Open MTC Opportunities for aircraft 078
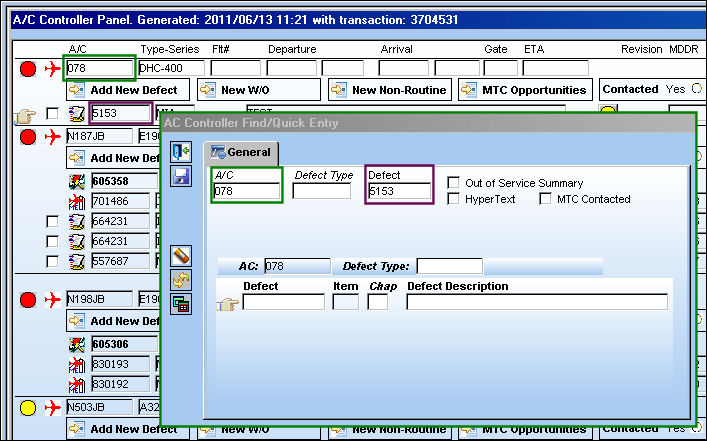Image resolution: width=707 pixels, height=441 pixels. [525, 90]
